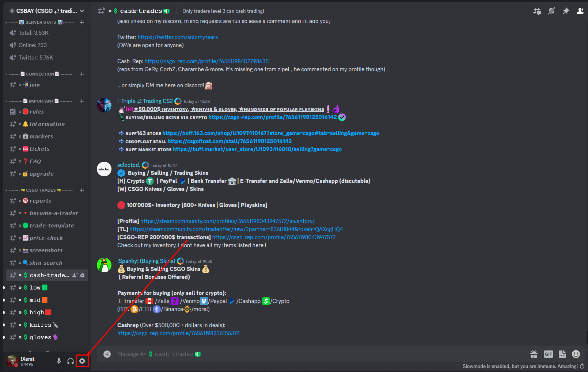Collapse the IMPORTANT category

point(39,101)
